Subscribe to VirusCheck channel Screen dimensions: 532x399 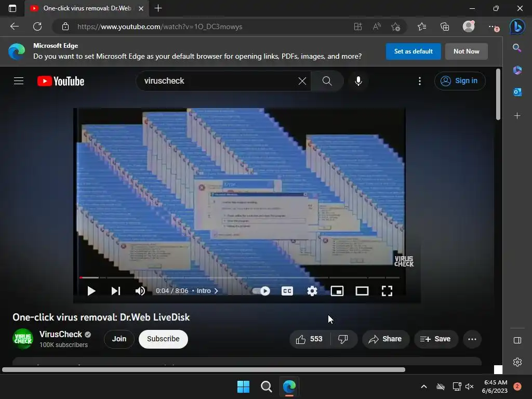pyautogui.click(x=163, y=339)
